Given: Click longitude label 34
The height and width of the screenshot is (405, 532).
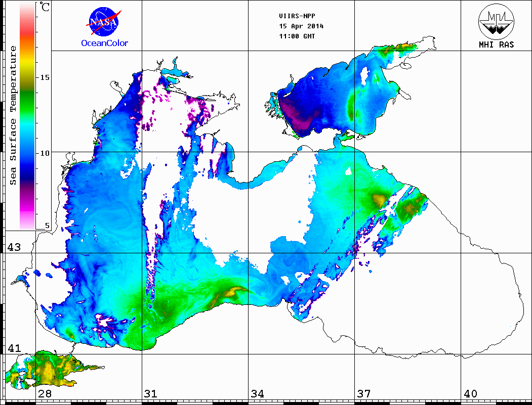Looking at the screenshot, I should tap(258, 393).
